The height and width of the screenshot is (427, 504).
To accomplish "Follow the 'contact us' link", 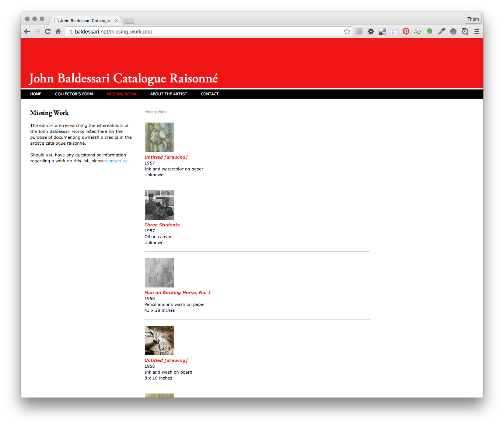I will coord(117,161).
